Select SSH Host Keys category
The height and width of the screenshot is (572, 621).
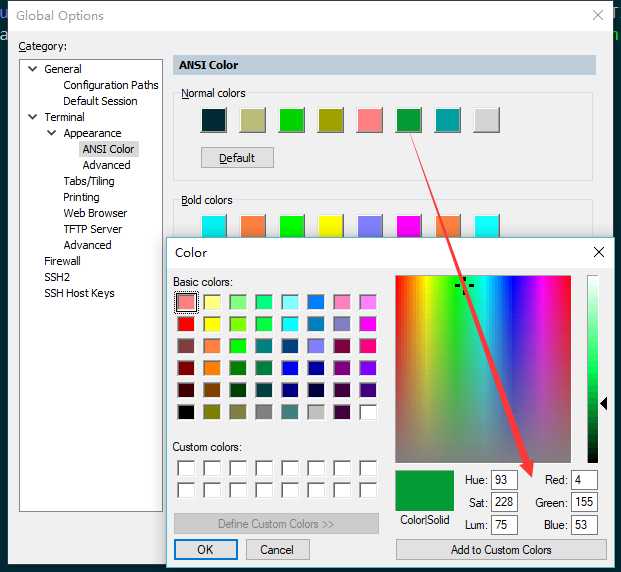click(x=79, y=293)
